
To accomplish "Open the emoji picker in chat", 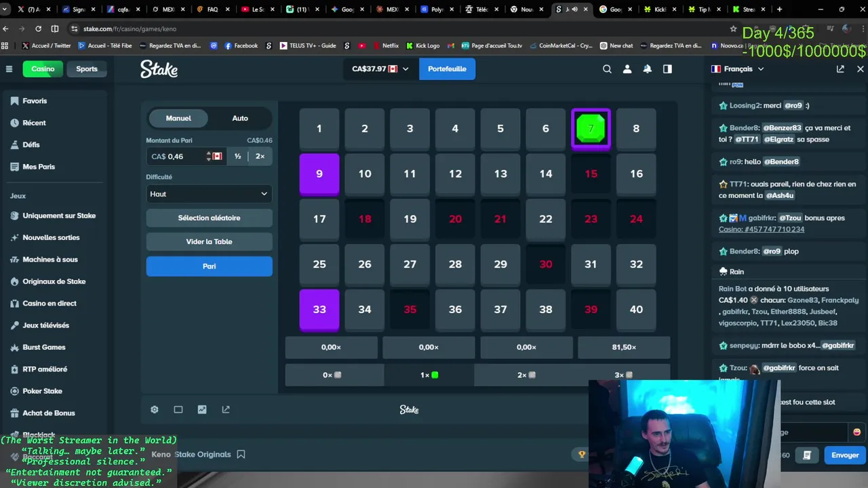I will [x=856, y=432].
